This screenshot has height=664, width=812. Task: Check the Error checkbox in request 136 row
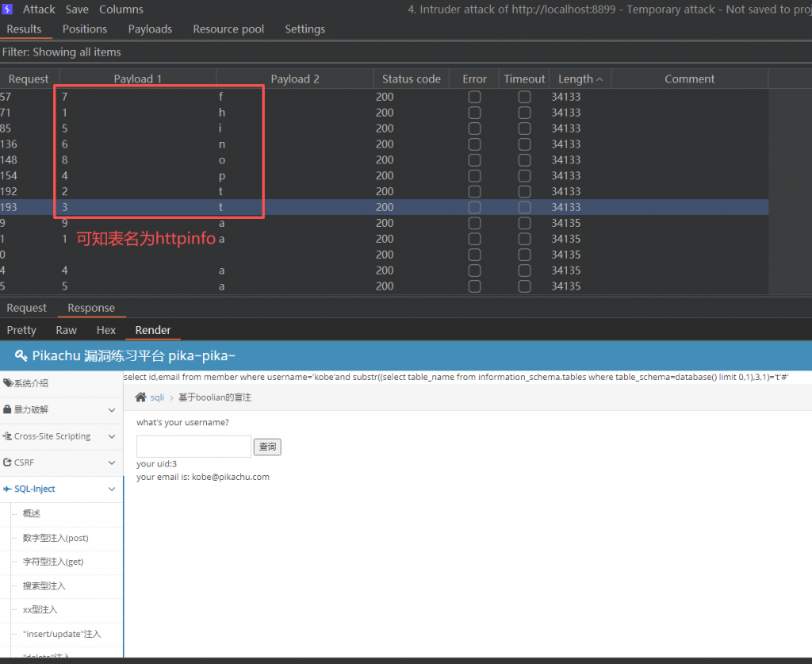(474, 144)
